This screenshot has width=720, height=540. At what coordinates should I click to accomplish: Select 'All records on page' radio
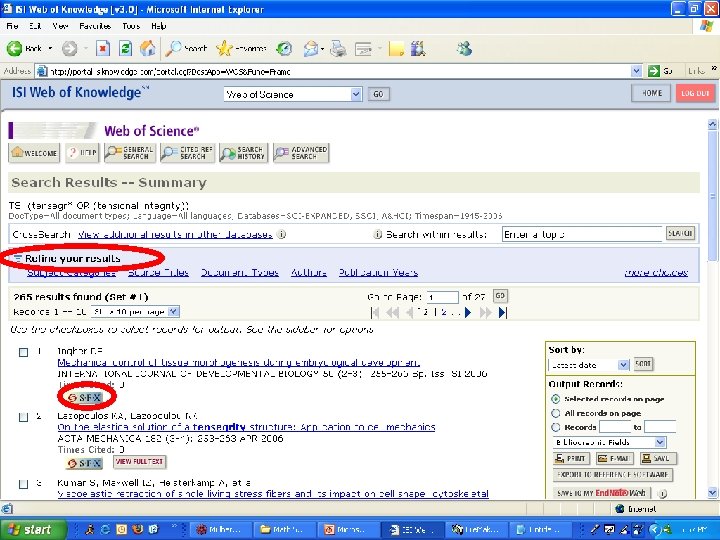[x=556, y=413]
